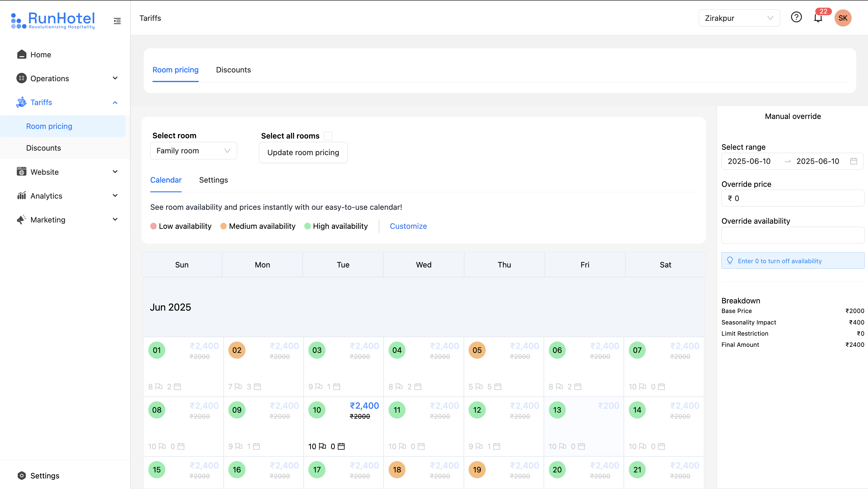Select the June 10 date circle
This screenshot has height=489, width=868.
coord(317,410)
